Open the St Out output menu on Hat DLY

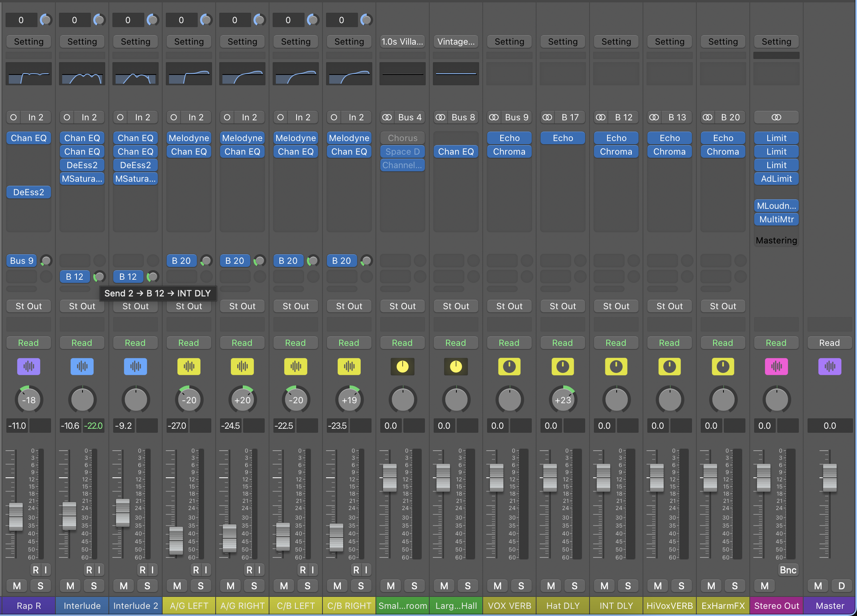tap(563, 306)
